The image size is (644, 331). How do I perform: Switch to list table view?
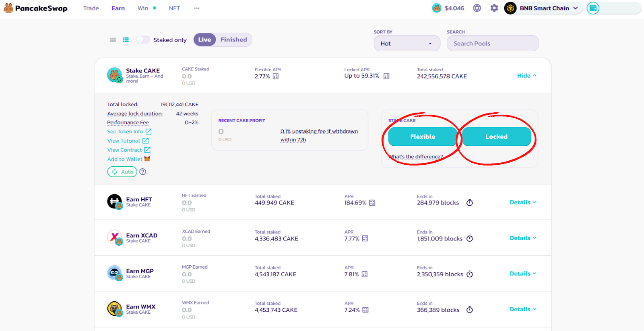pos(126,40)
